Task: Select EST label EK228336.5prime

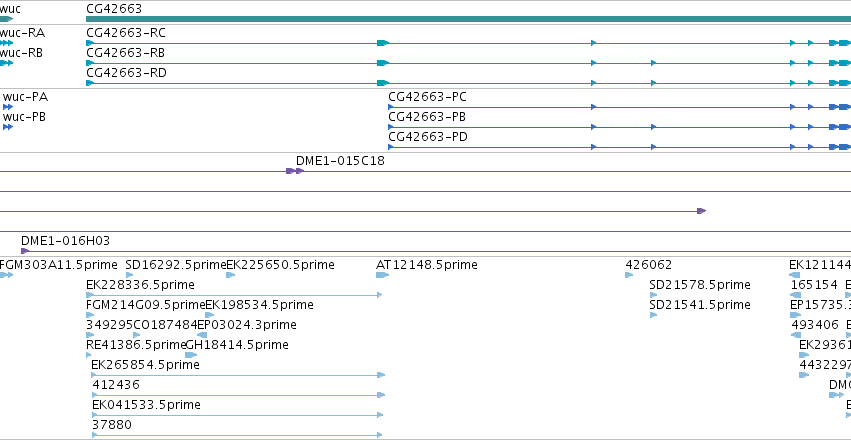Action: (140, 285)
